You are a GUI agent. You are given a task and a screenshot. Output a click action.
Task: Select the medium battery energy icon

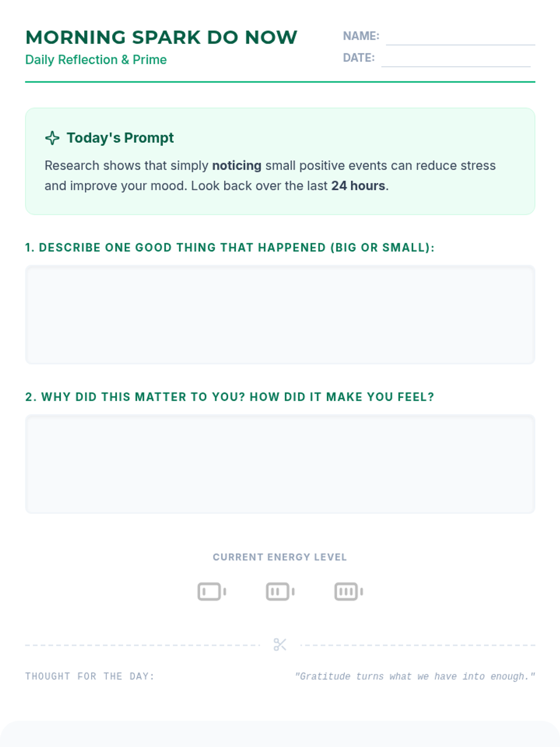click(280, 592)
